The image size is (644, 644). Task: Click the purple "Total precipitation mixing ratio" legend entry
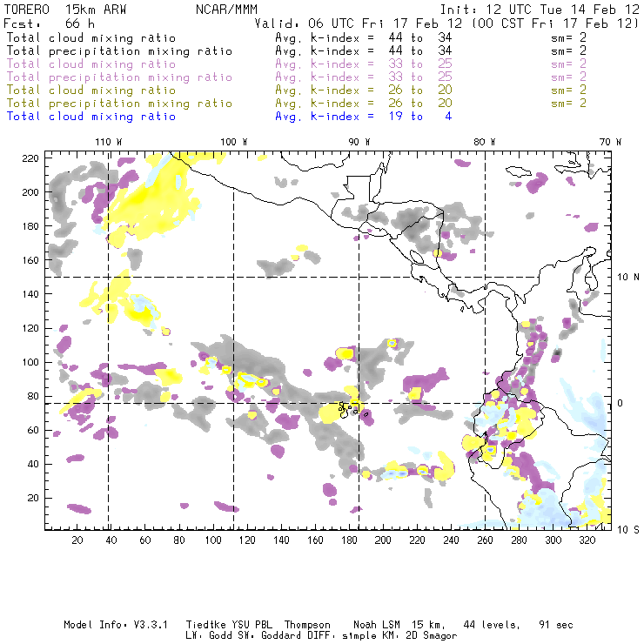[x=119, y=77]
